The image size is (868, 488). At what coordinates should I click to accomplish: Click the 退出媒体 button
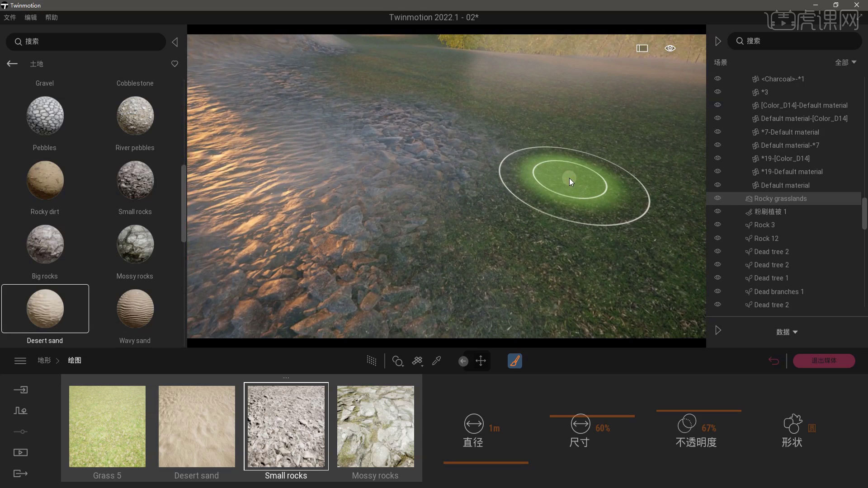click(x=824, y=361)
